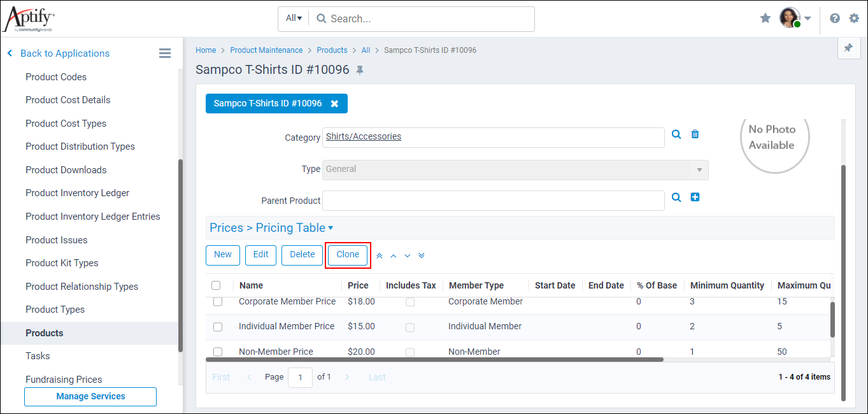Go to Home breadcrumb link
868x414 pixels.
(x=206, y=50)
